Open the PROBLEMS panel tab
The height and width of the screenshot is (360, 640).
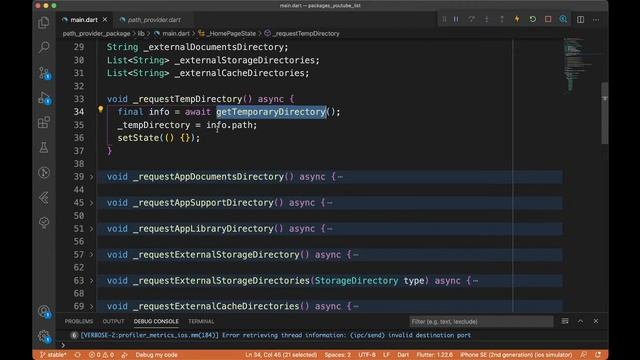pyautogui.click(x=79, y=321)
